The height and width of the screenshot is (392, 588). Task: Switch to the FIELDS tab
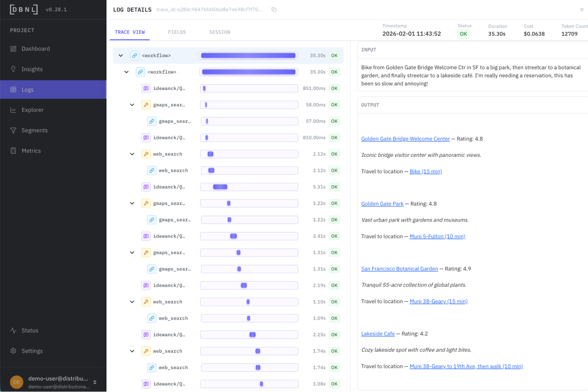point(177,32)
